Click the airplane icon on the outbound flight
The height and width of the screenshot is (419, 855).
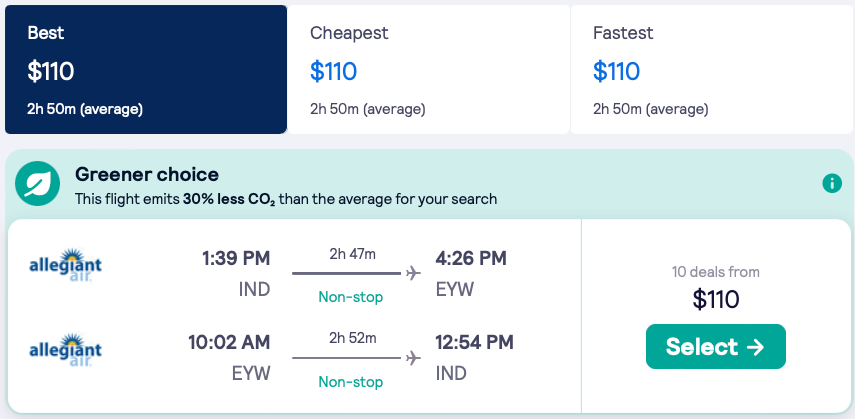coord(414,273)
